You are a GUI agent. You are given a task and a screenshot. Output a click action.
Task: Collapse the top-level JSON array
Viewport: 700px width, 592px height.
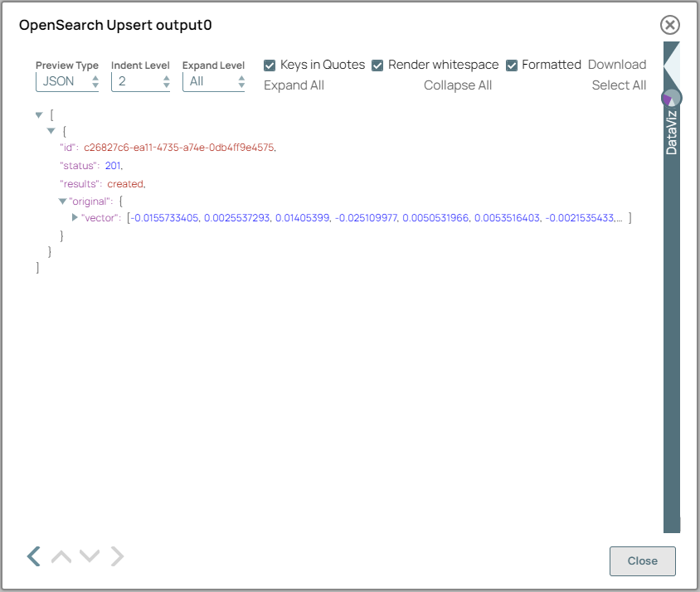pos(38,114)
